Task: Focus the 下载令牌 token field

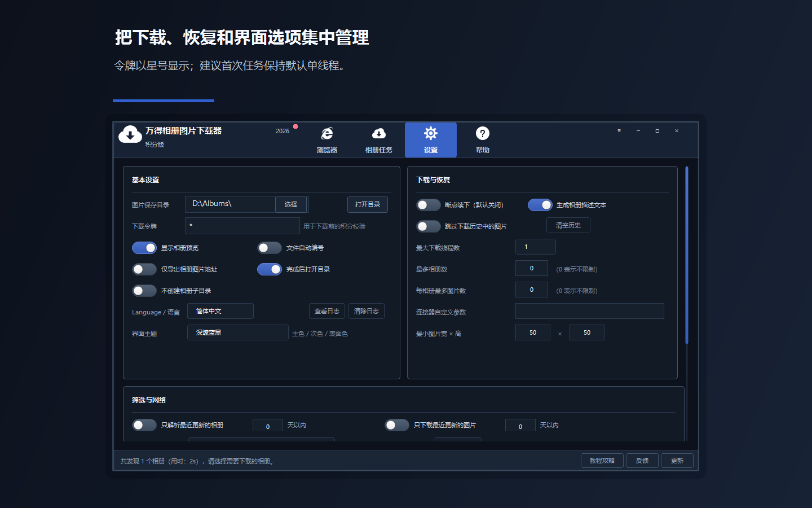Action: (242, 226)
